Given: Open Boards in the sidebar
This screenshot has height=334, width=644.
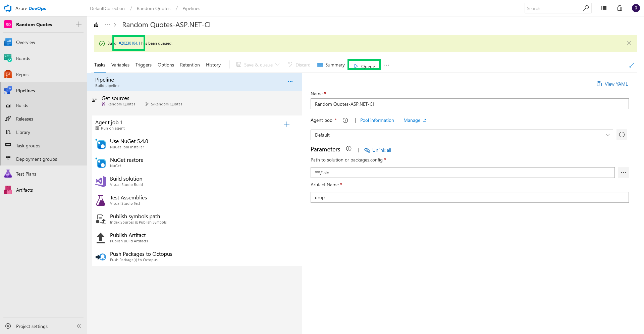Looking at the screenshot, I should (x=23, y=58).
